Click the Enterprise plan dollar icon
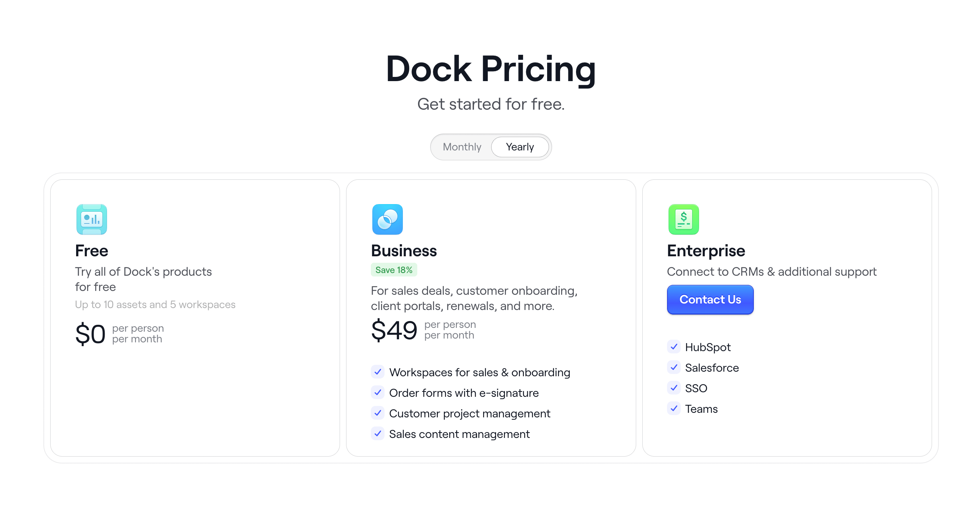Viewport: 980px width, 508px height. 683,219
